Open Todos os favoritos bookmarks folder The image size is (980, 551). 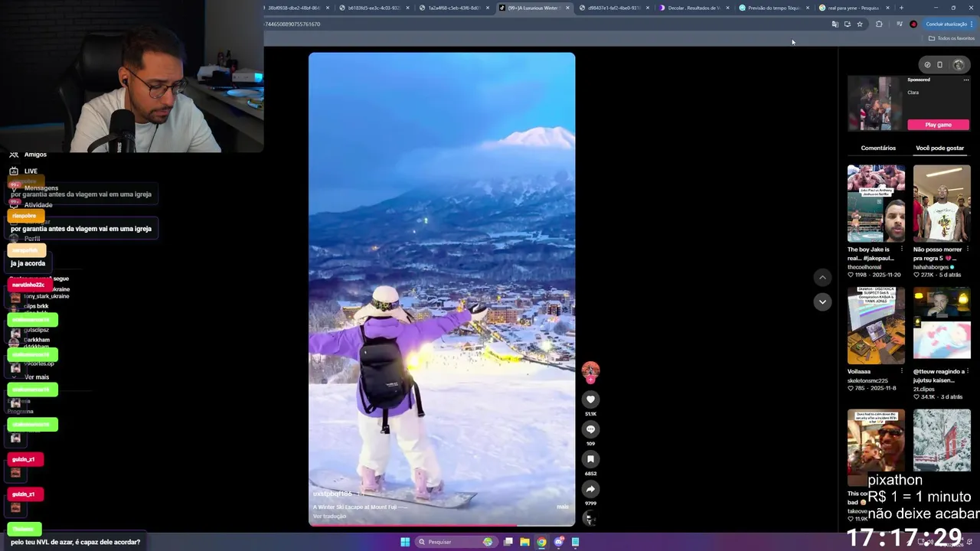coord(952,38)
